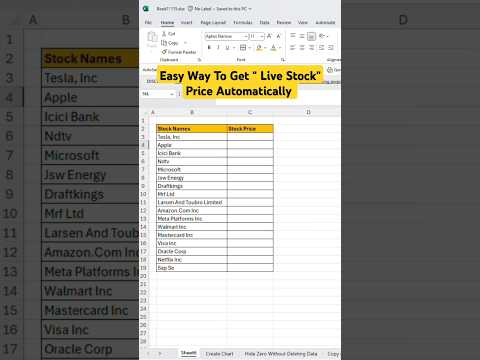Select the Larsen And Toubro Limited cell
This screenshot has height=360, width=480.
click(192, 202)
